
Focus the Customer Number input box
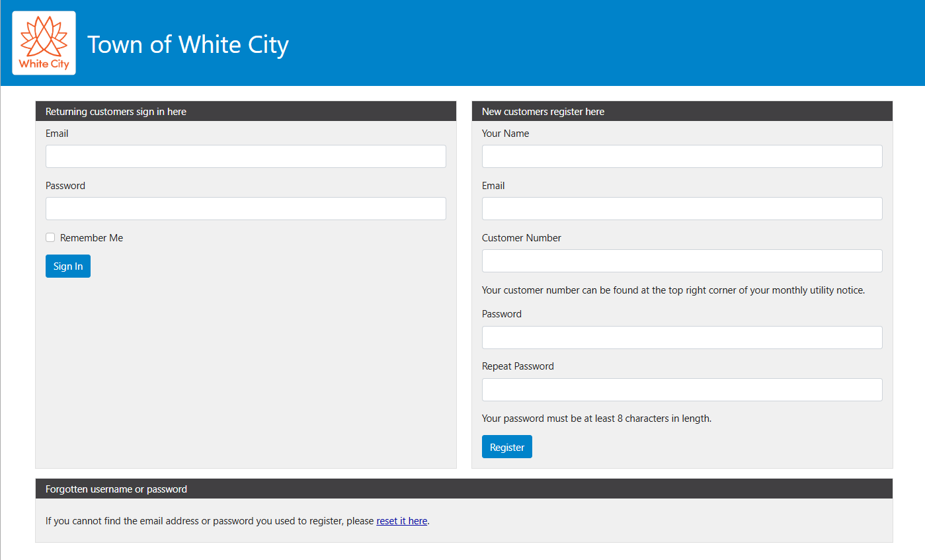[682, 261]
